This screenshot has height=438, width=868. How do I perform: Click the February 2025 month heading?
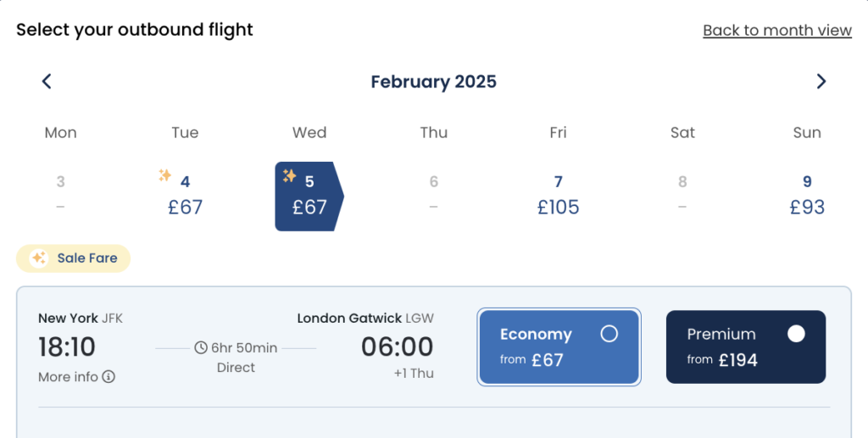(433, 81)
